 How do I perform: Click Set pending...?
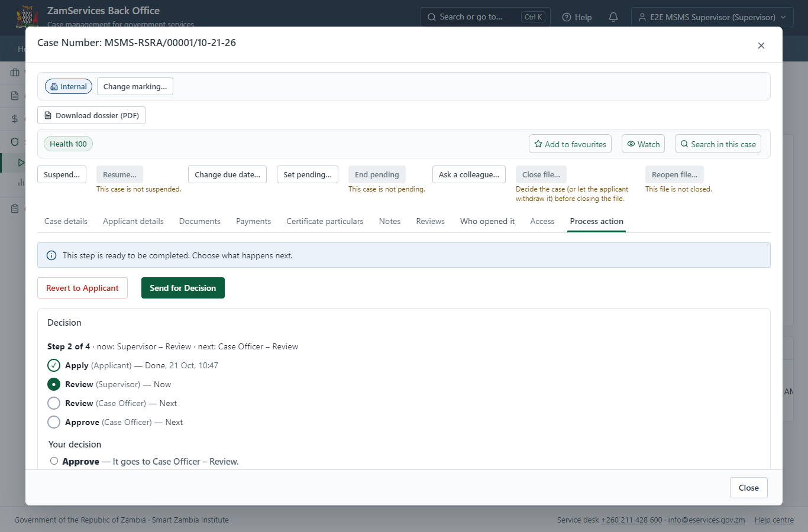click(308, 174)
